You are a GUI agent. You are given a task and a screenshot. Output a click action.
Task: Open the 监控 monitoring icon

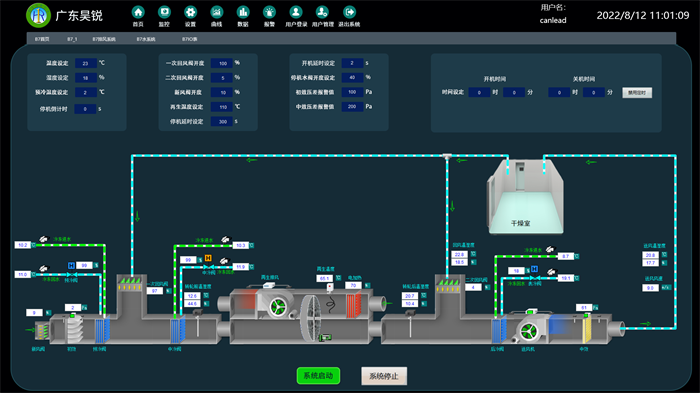click(x=164, y=12)
